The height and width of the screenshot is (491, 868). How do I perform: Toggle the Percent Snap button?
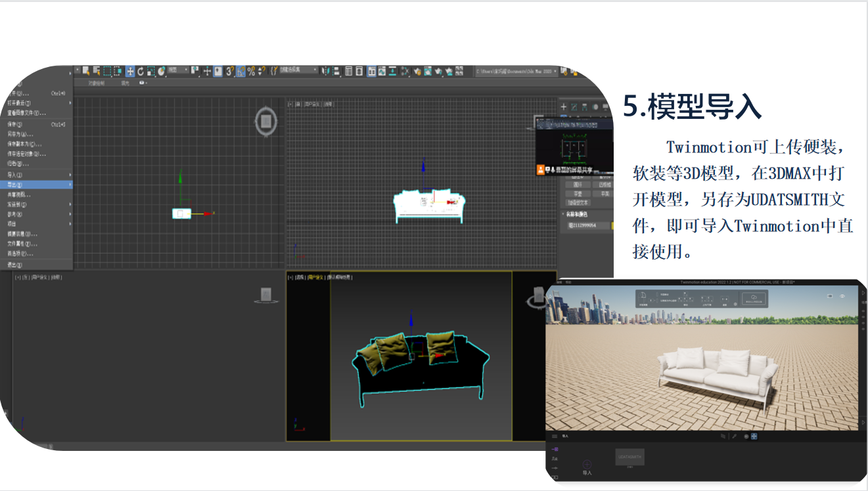(252, 71)
